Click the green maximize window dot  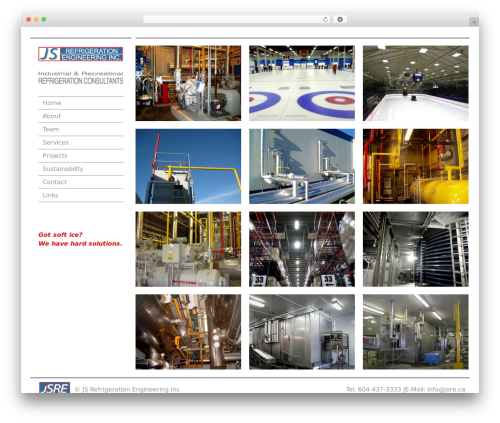(44, 19)
